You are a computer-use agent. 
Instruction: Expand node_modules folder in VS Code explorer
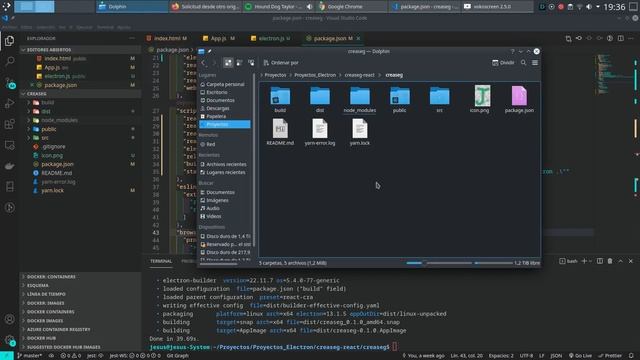click(80, 120)
